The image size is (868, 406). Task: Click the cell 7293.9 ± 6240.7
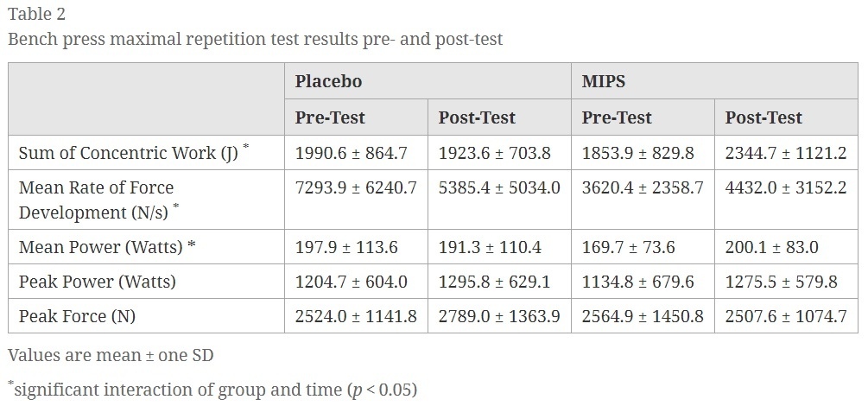click(355, 187)
